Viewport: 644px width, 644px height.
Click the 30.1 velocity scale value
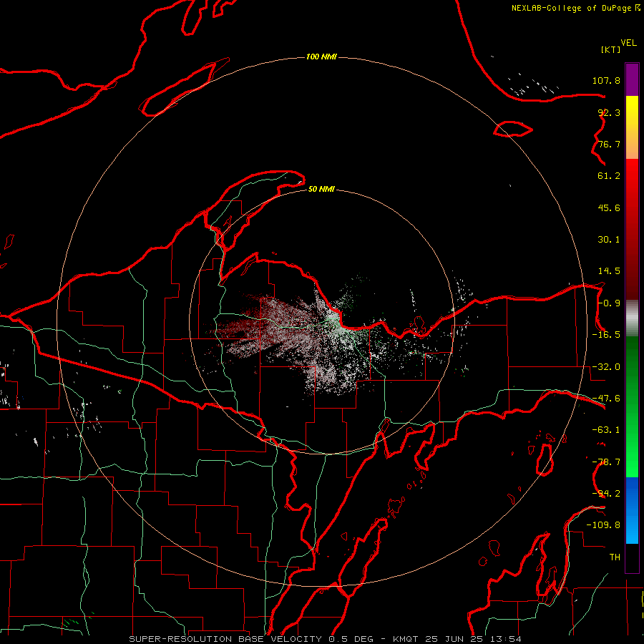click(x=609, y=240)
